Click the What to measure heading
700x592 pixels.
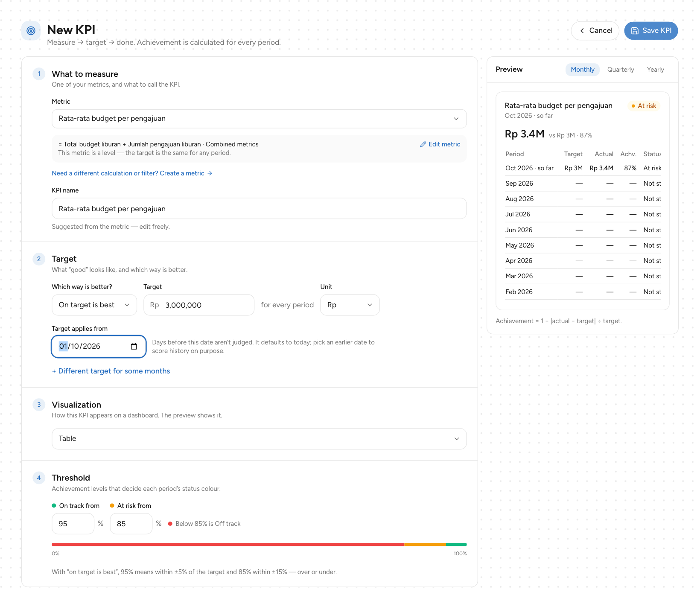coord(85,74)
